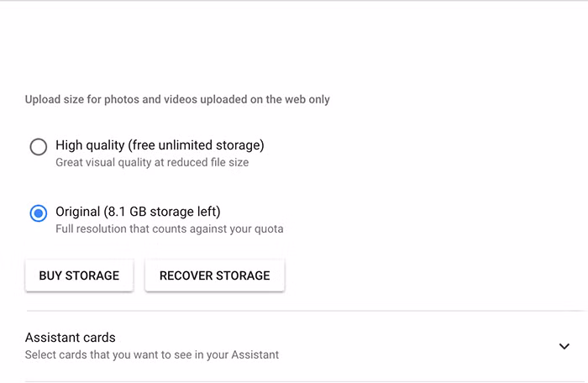Screen dimensions: 588x383
Task: Click the divider line above Assistant cards
Action: click(x=302, y=311)
